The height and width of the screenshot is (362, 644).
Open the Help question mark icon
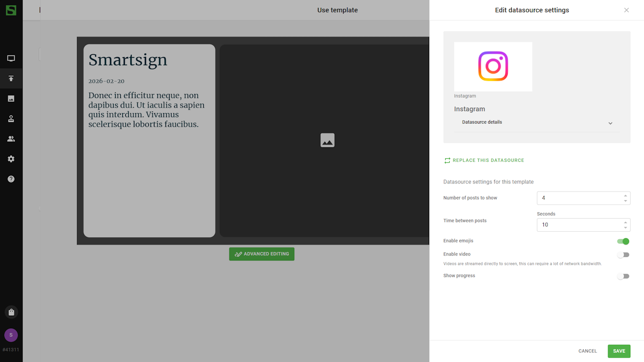tap(11, 179)
